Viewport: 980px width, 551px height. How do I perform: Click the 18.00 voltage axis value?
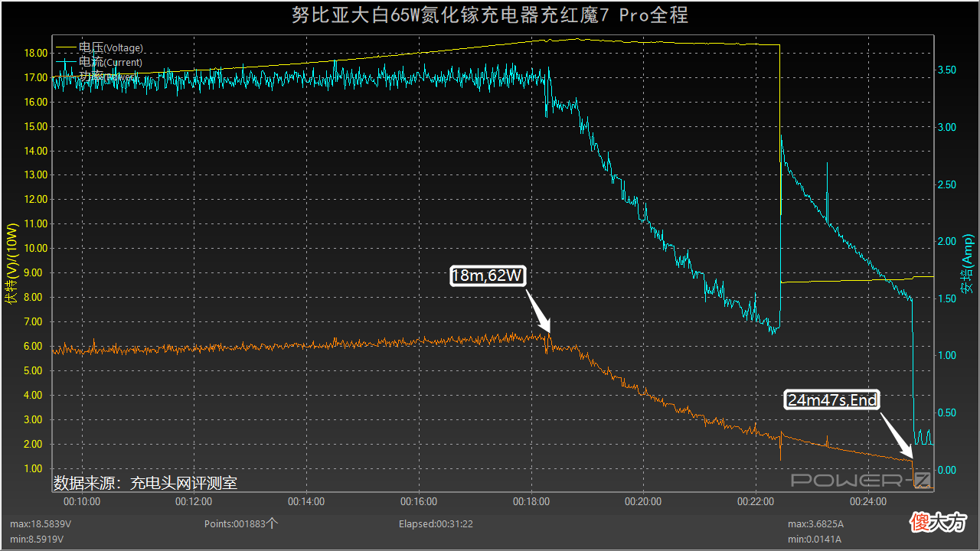click(x=35, y=53)
